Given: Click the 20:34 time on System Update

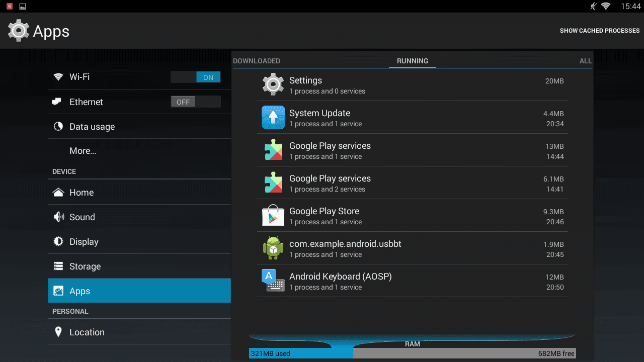Looking at the screenshot, I should click(x=555, y=124).
